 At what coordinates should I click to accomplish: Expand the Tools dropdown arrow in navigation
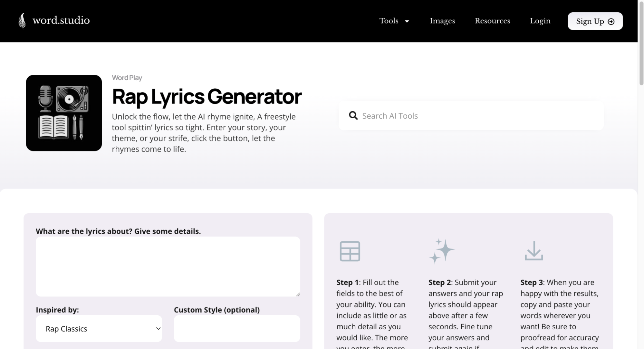point(407,21)
